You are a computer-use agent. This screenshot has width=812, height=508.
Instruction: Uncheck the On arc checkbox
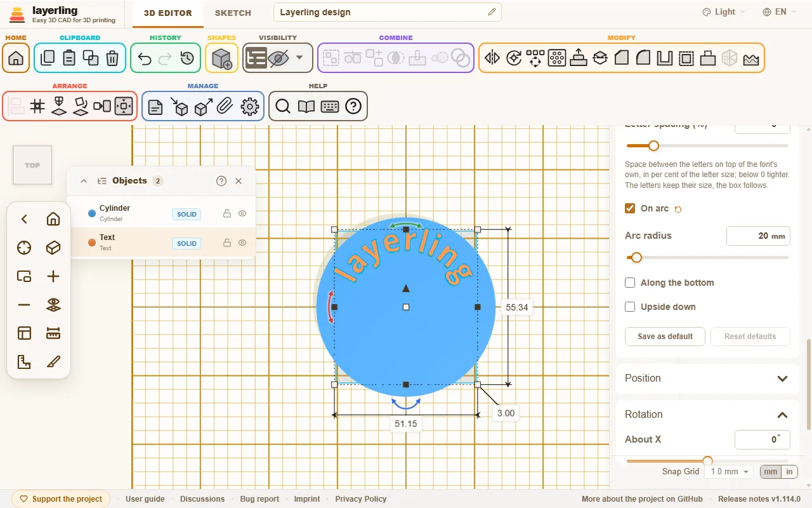tap(630, 208)
